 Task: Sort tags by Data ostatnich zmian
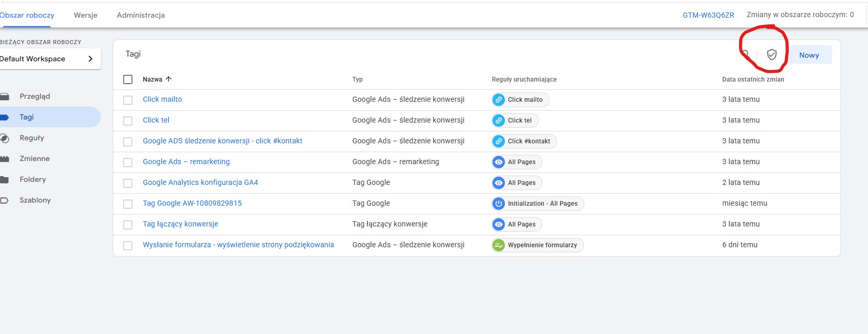pos(753,79)
